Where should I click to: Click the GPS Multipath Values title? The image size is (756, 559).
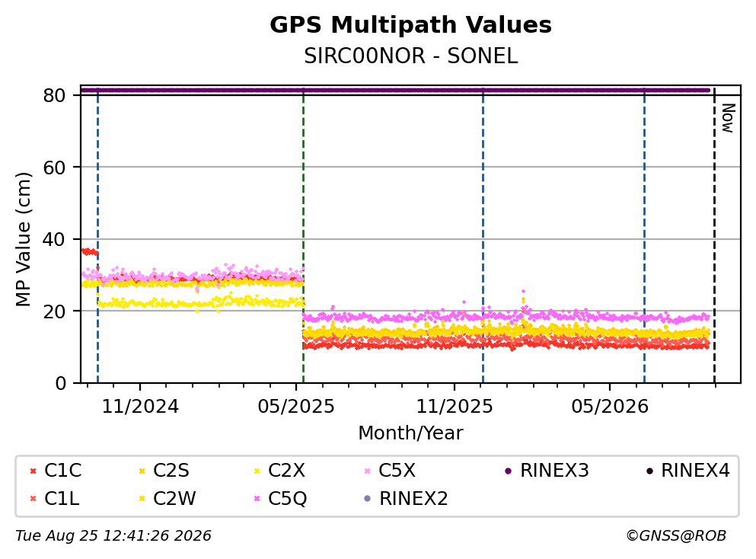[x=411, y=25]
